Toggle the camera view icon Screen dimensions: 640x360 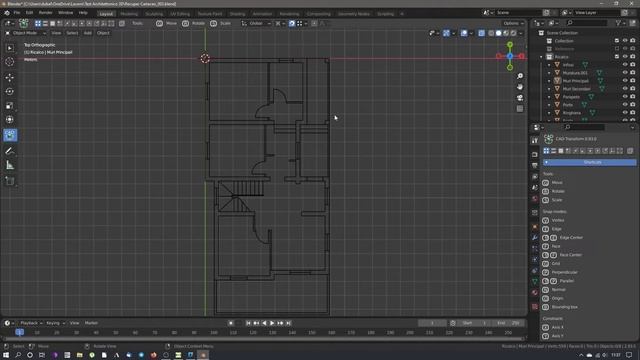(520, 98)
